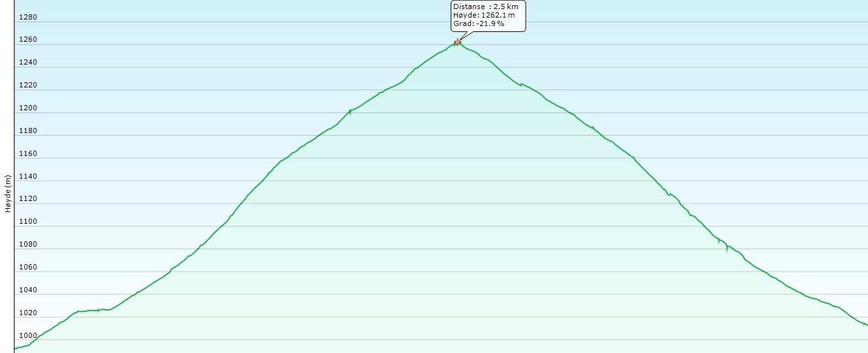The height and width of the screenshot is (353, 868).
Task: Click the 1140 elevation axis label
Action: [28, 177]
